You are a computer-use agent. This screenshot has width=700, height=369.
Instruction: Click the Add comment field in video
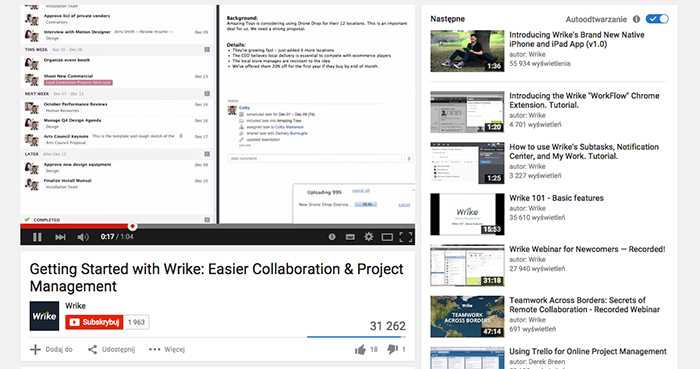tap(315, 158)
